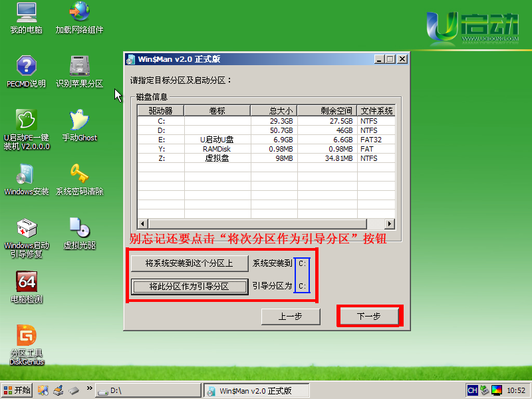Select the 系统密码清除 key icon
The image size is (532, 399).
[79, 180]
